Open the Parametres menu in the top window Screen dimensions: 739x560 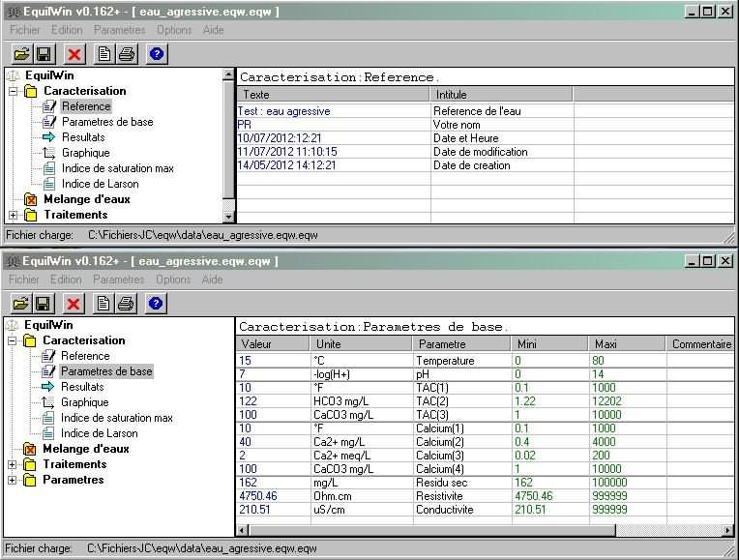120,30
